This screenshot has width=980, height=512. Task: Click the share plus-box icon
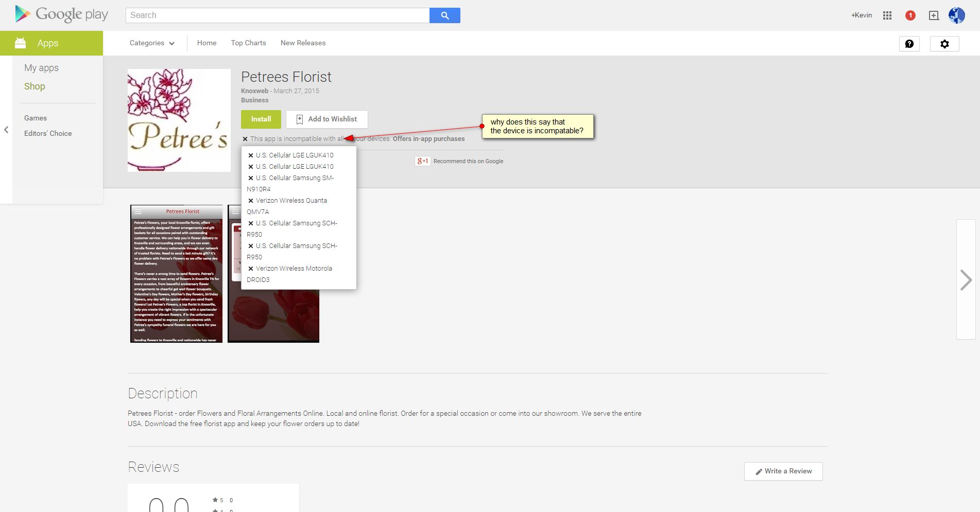(934, 15)
